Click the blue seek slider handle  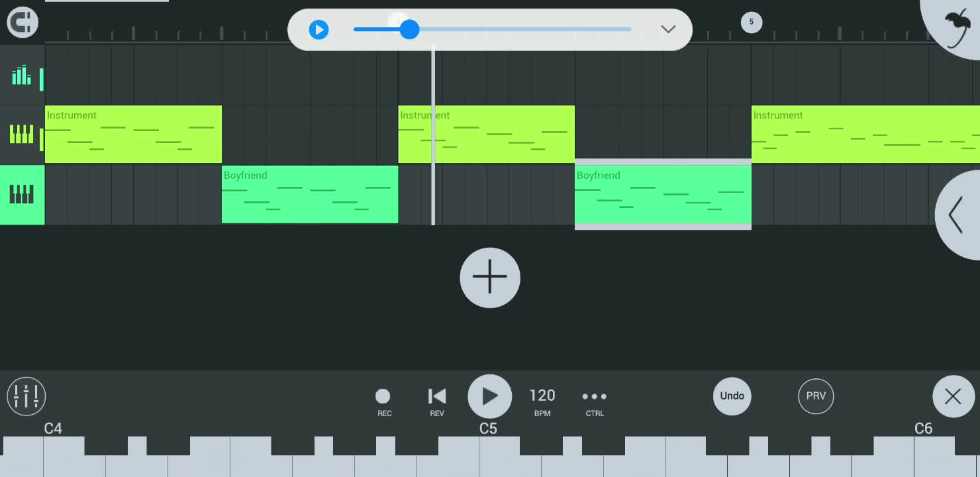409,29
